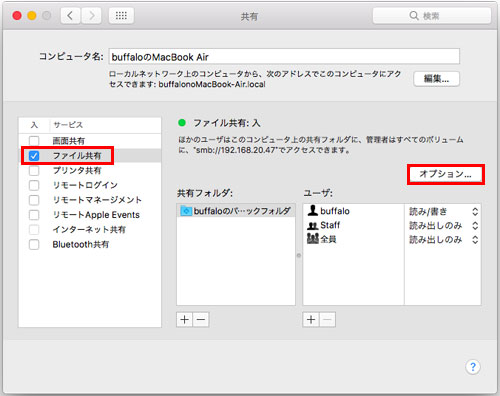Show all preferences via grid icon

[121, 16]
